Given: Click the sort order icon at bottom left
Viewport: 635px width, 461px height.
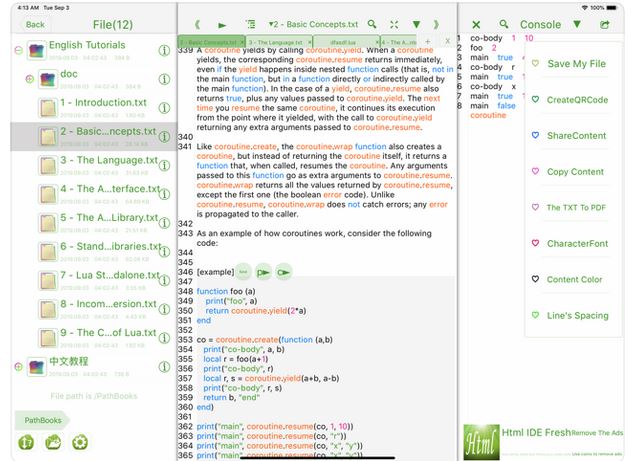Looking at the screenshot, I should point(26,442).
